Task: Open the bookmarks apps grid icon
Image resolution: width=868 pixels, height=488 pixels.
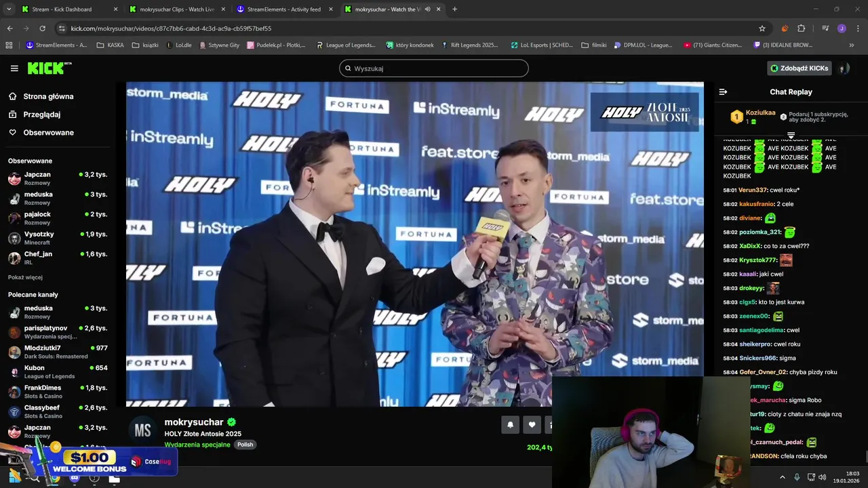Action: pyautogui.click(x=9, y=45)
